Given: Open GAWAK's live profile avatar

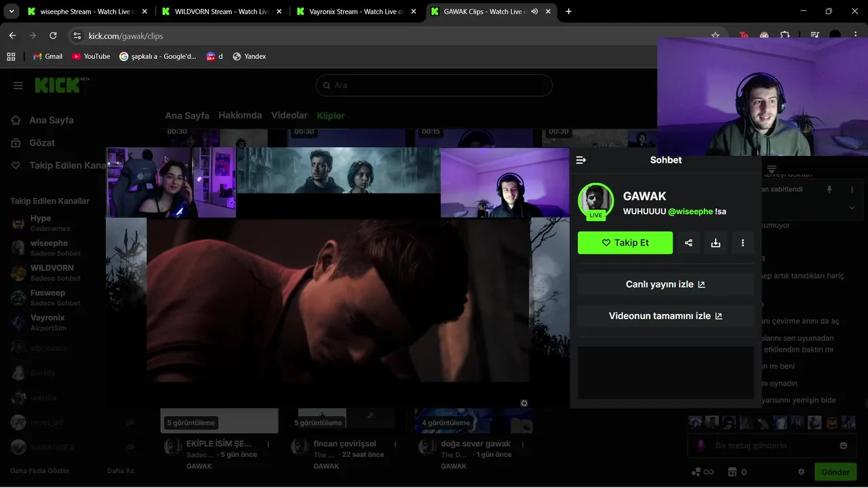Looking at the screenshot, I should (595, 201).
